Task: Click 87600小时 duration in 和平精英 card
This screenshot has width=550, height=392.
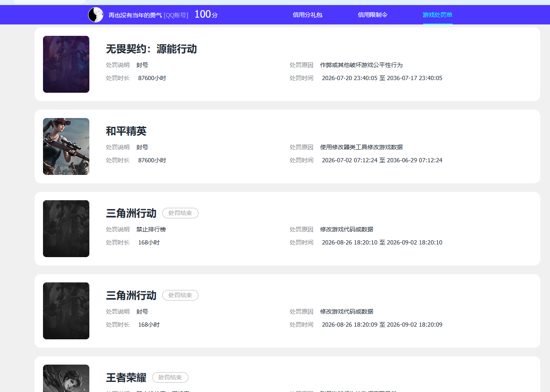Action: (152, 160)
